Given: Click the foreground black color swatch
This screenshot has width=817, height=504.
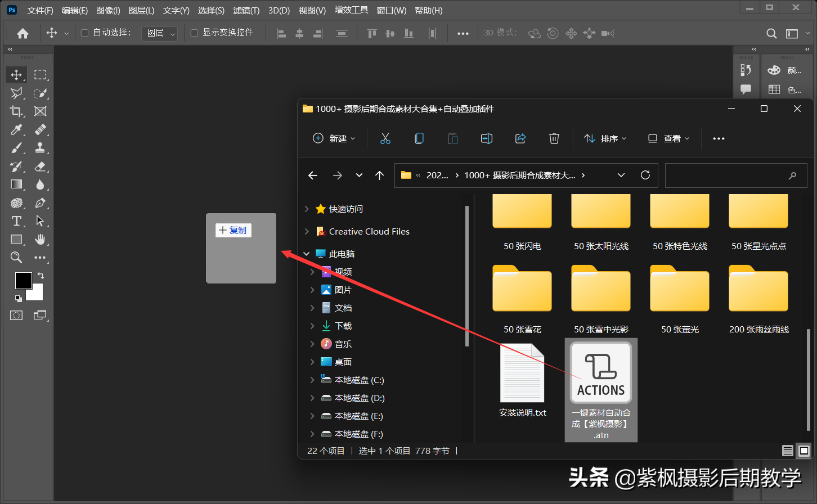Looking at the screenshot, I should 23,280.
